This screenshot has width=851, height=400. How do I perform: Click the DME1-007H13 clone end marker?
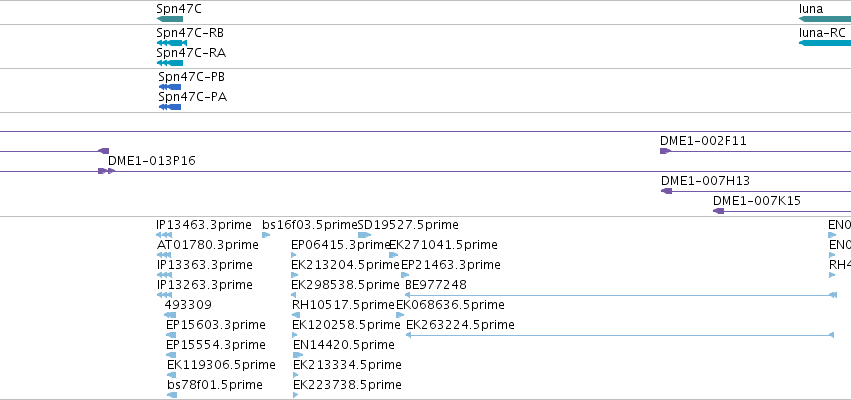tap(666, 191)
